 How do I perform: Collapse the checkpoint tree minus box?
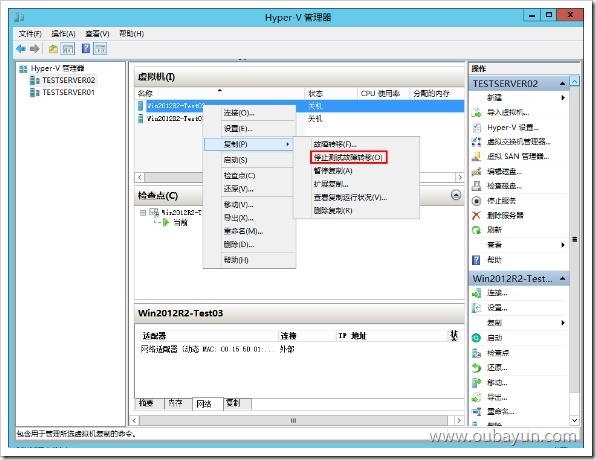[143, 213]
